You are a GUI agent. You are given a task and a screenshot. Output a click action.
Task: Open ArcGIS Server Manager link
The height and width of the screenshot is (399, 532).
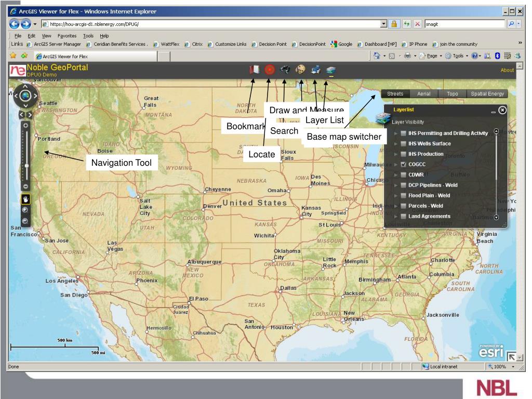(54, 44)
